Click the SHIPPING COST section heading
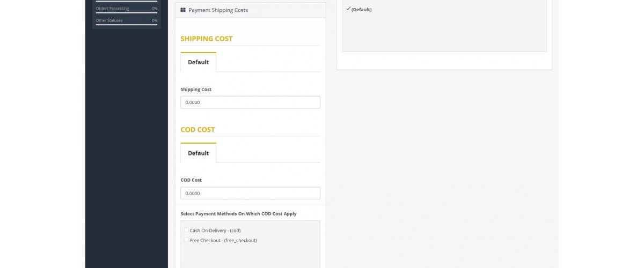The image size is (644, 268). click(x=207, y=39)
